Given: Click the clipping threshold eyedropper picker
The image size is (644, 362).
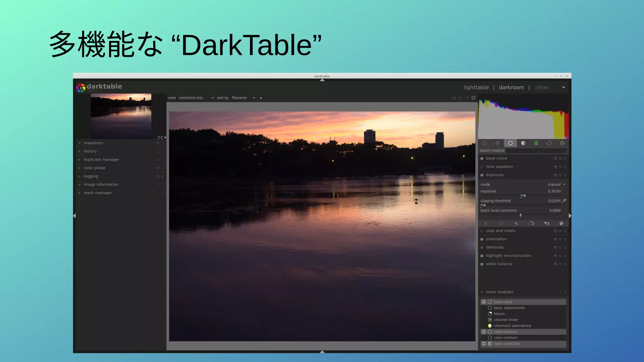Looking at the screenshot, I should (x=564, y=201).
